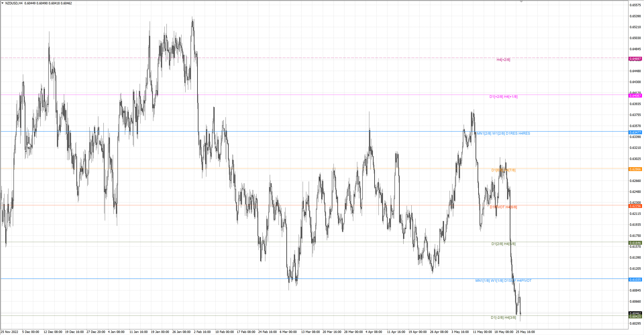This screenshot has height=335, width=644.
Task: Click the 0.64087 pink price tag
Action: [635, 96]
